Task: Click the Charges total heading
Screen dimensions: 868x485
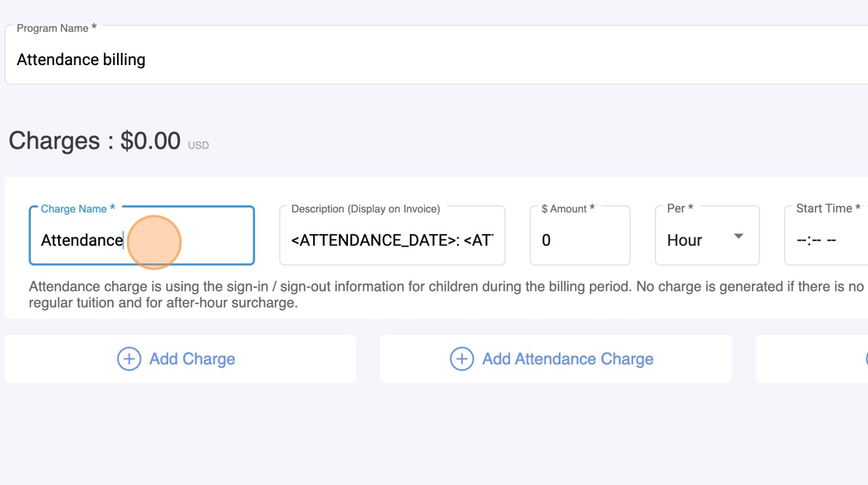Action: 95,141
